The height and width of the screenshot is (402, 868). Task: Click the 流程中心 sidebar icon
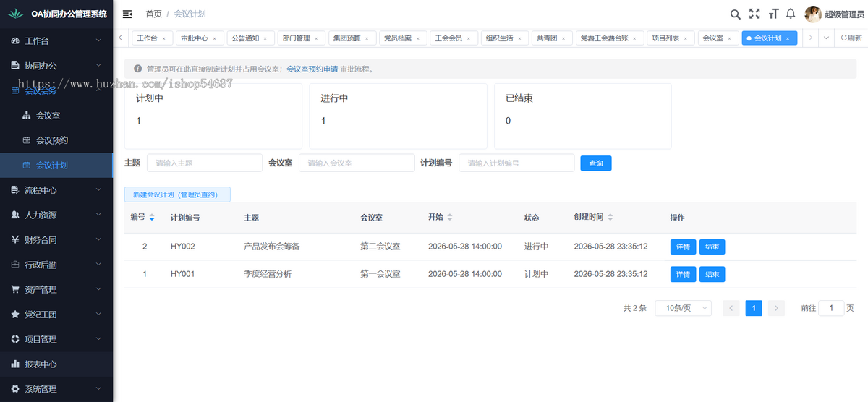click(x=16, y=190)
